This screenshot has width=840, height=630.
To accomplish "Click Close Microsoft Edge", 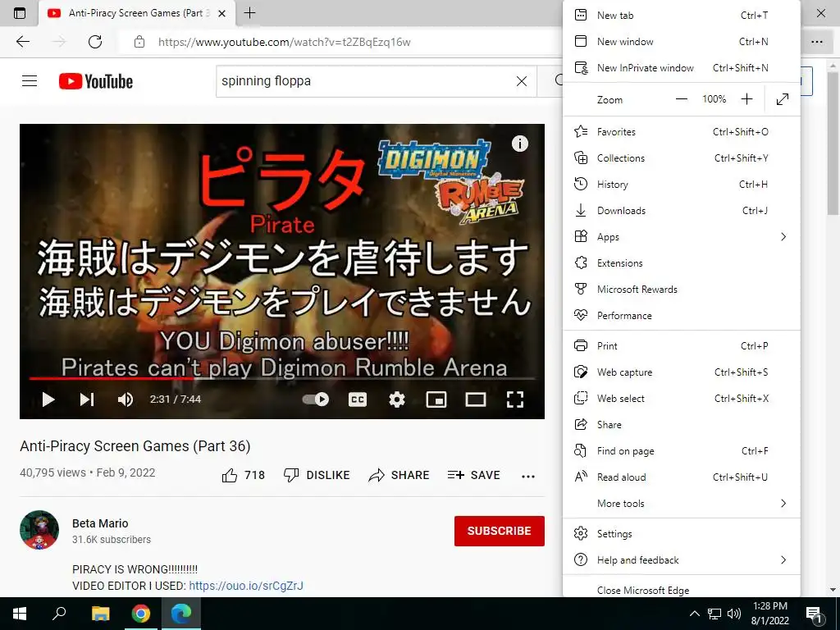I will tap(682, 589).
